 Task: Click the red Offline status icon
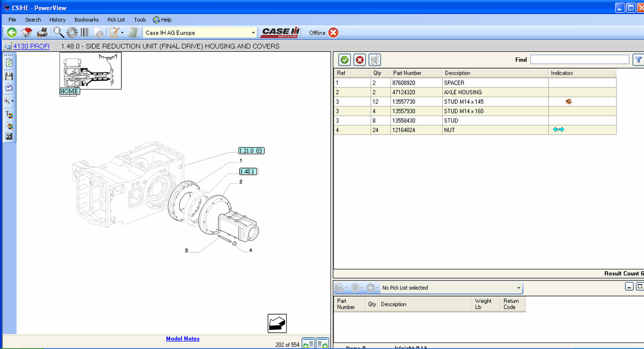(334, 33)
